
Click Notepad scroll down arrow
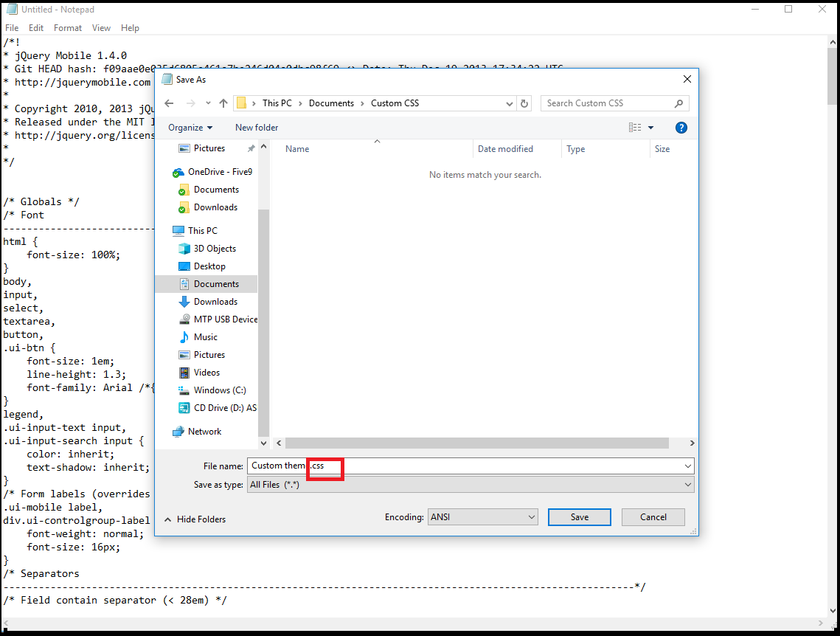click(833, 610)
